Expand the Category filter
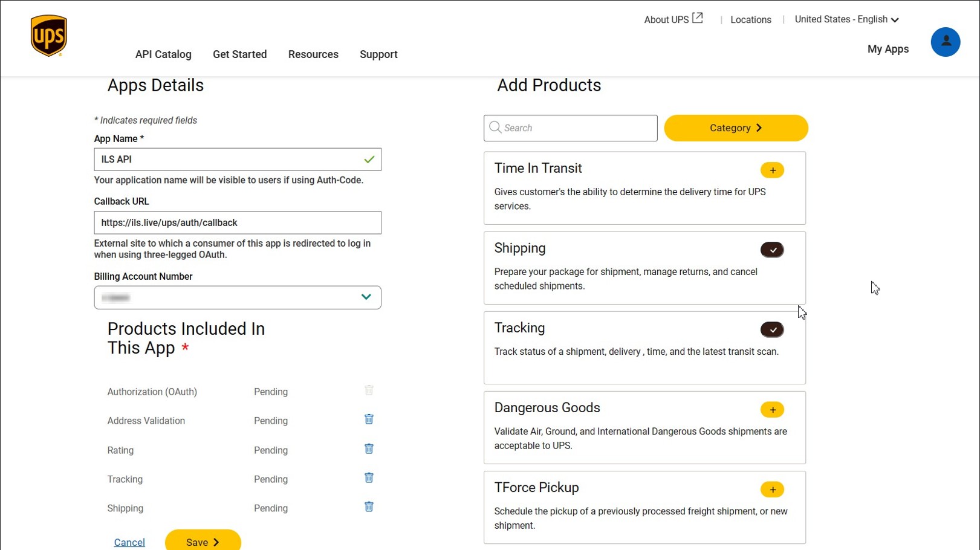The height and width of the screenshot is (550, 980). point(735,128)
